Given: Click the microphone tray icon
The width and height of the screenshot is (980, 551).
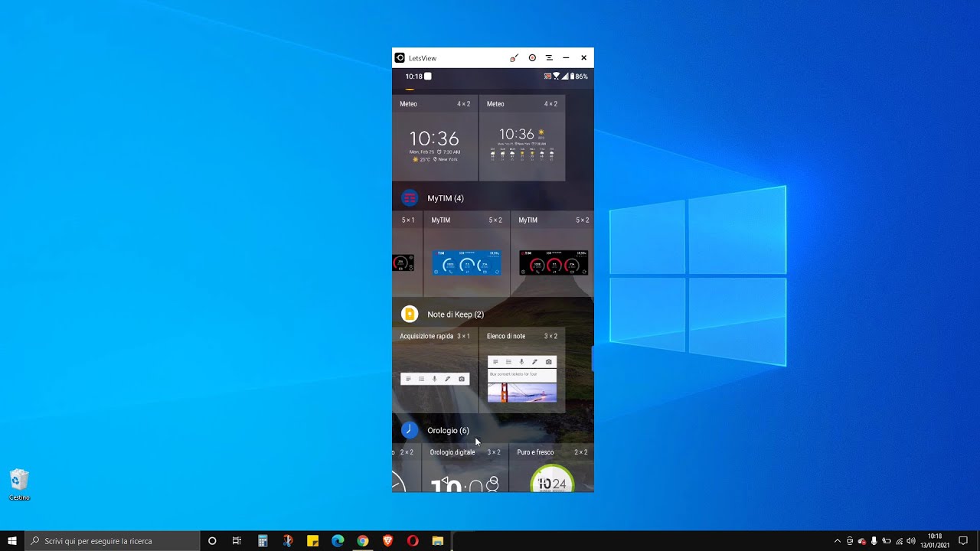Looking at the screenshot, I should pos(874,541).
